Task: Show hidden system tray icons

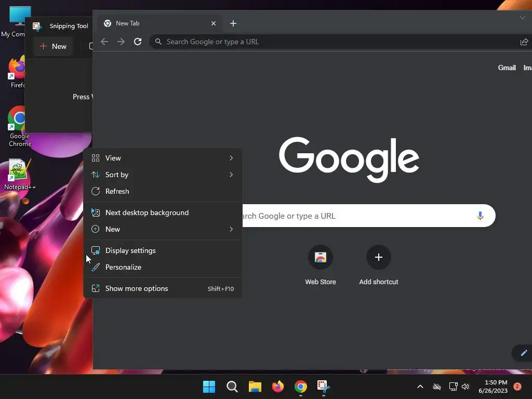Action: click(x=420, y=387)
